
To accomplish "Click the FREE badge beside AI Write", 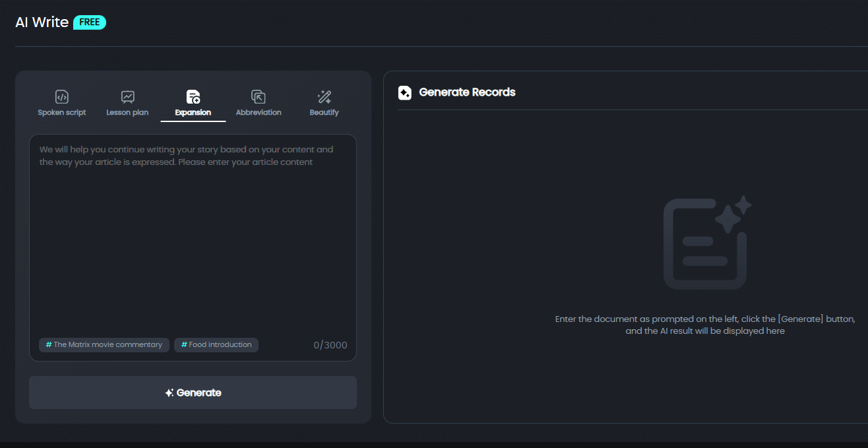I will point(90,22).
